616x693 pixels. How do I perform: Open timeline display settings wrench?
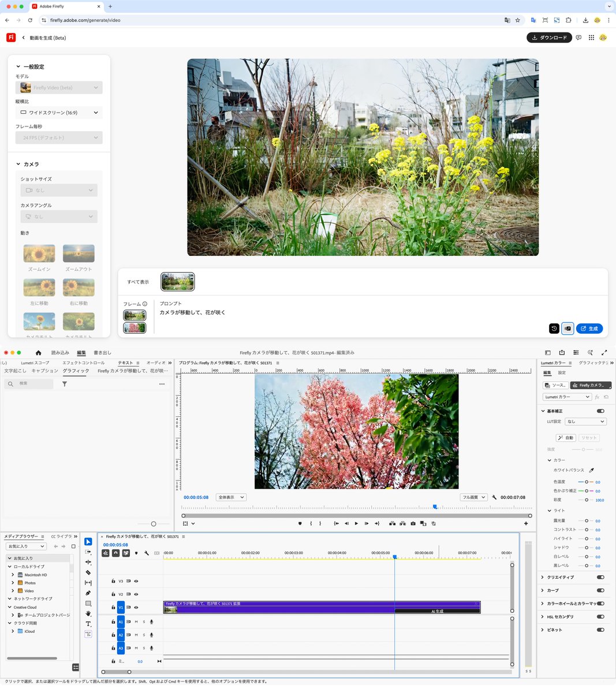[x=147, y=553]
